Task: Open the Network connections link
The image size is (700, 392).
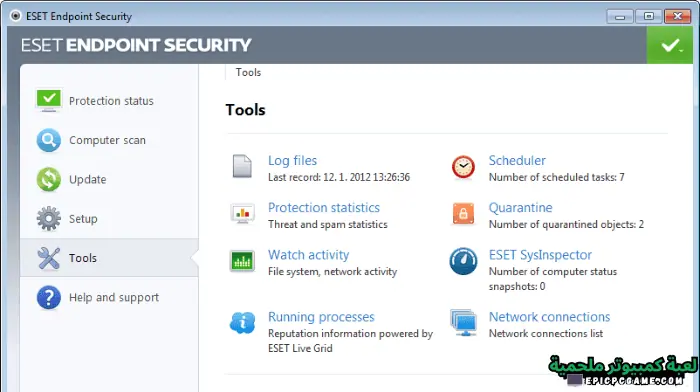Action: [549, 317]
